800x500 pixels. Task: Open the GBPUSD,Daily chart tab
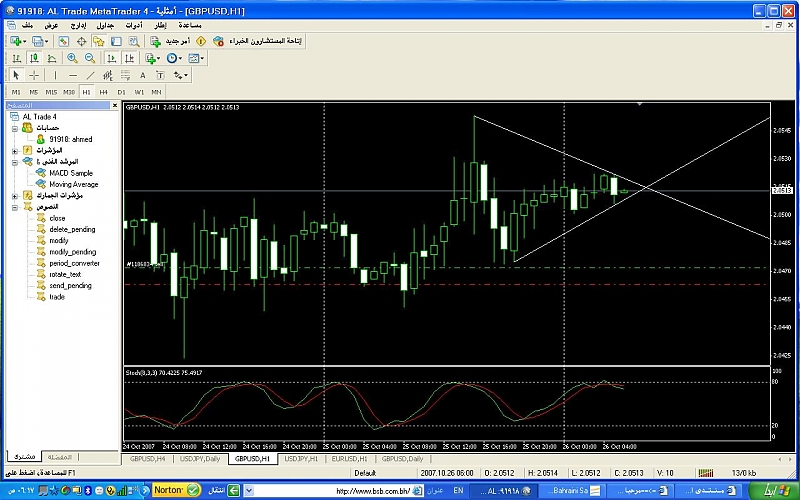point(403,459)
